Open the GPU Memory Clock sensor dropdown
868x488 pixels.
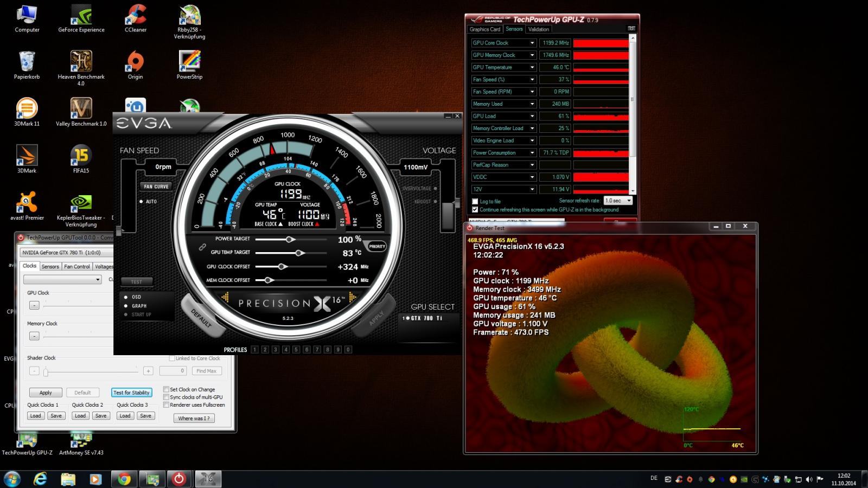pos(532,55)
